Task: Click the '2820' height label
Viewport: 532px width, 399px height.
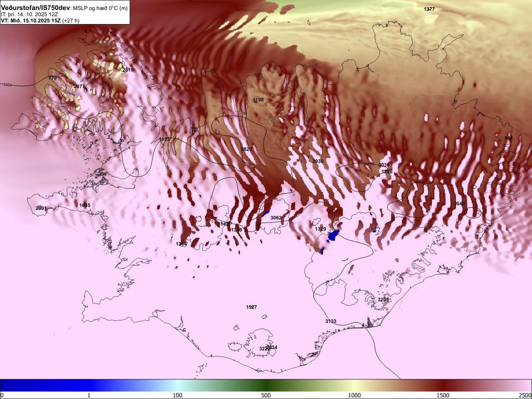Action: [x=246, y=149]
